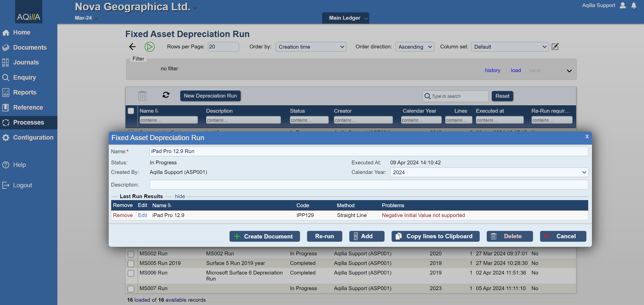Click into the Description input field
Viewport: 644px width, 305px height.
[x=369, y=185]
